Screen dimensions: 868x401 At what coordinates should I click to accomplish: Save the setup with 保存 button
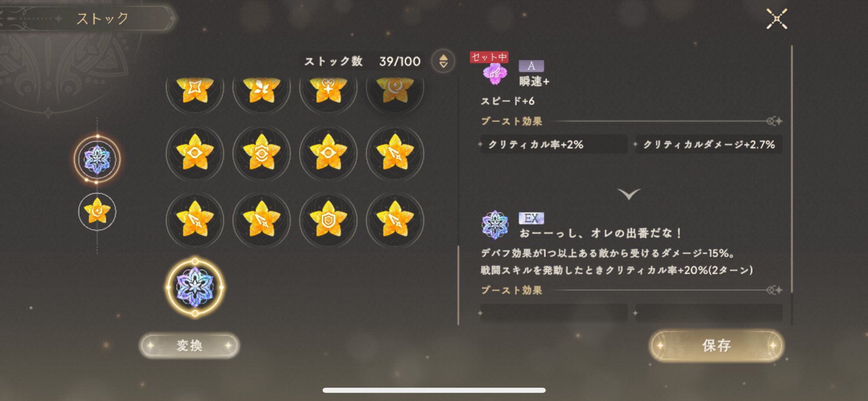717,345
